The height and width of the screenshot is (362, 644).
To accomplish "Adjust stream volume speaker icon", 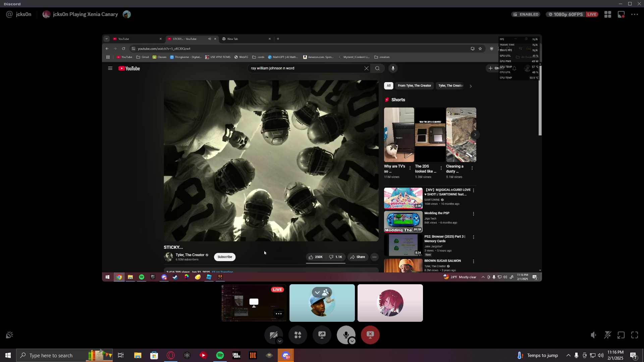I will click(593, 335).
